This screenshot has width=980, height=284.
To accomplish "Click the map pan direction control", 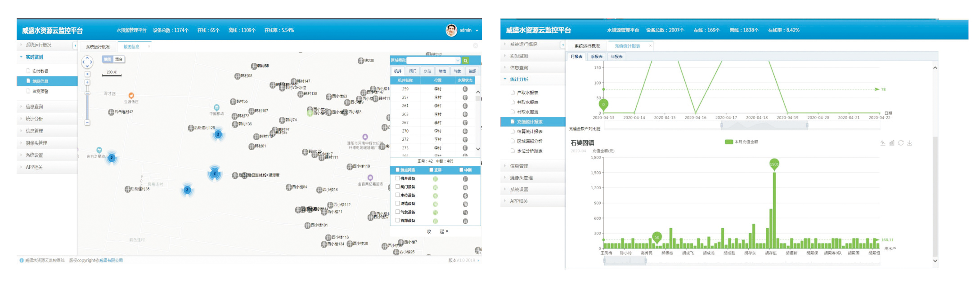I will (87, 62).
